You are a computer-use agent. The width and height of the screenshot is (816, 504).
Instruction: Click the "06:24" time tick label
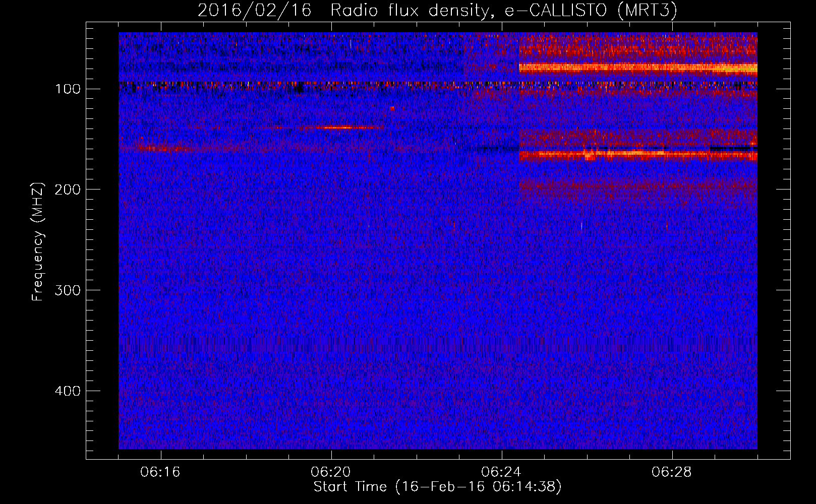point(501,472)
